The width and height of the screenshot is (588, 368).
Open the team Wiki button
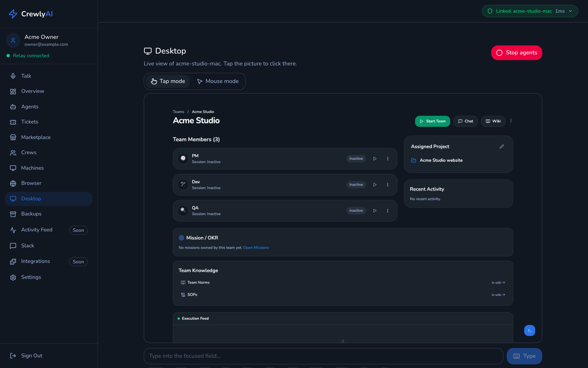point(493,121)
